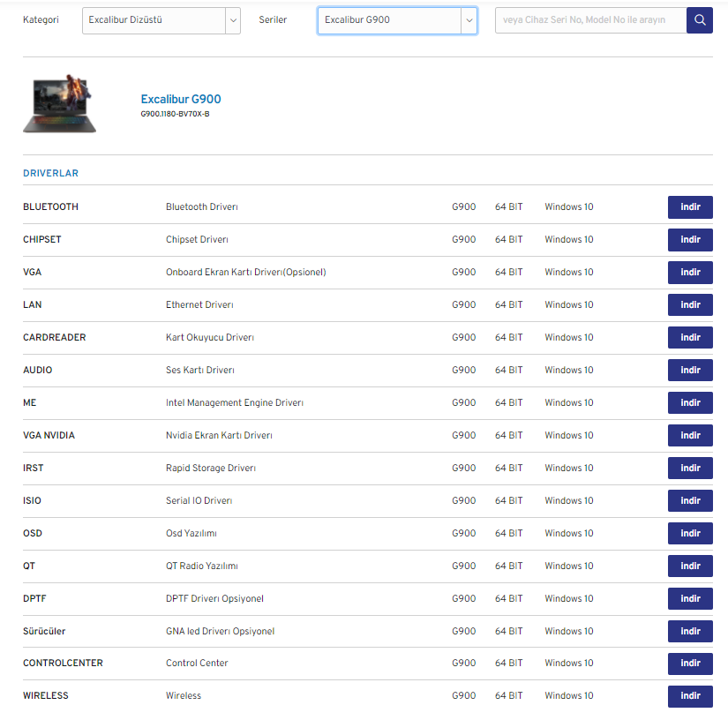Click the Bluetooth Driverı description text
Viewport: 728px width, 720px height.
(x=201, y=206)
